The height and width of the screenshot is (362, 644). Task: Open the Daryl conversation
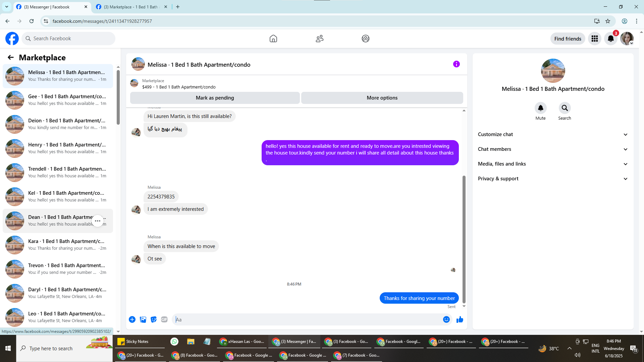[x=58, y=293]
